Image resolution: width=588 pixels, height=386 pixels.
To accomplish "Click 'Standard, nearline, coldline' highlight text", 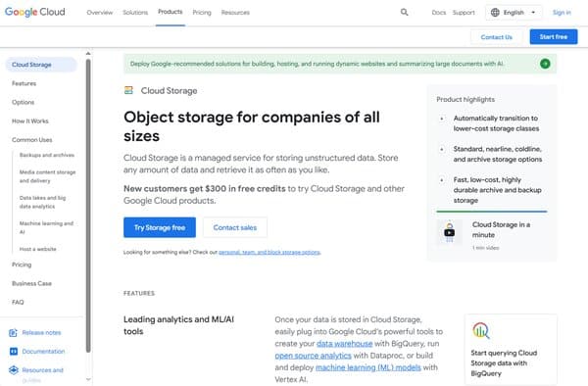I will point(497,154).
